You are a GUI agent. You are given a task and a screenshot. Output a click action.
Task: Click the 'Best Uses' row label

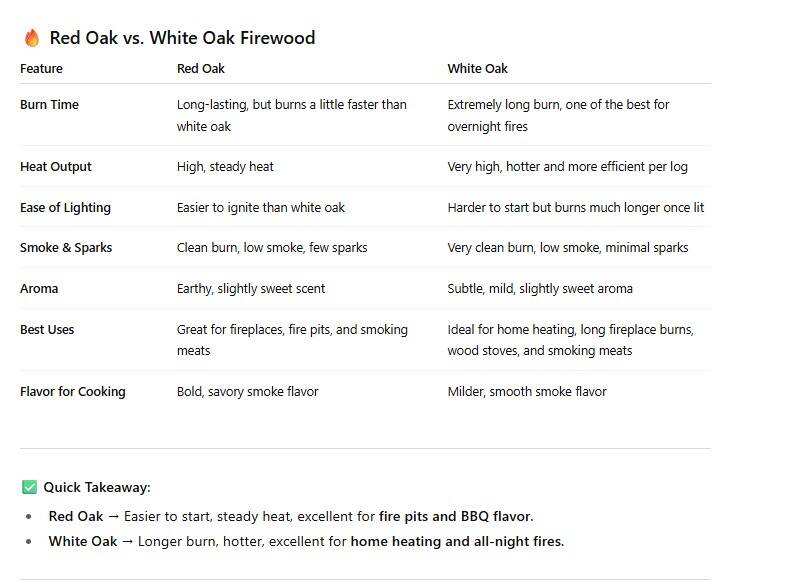click(47, 330)
